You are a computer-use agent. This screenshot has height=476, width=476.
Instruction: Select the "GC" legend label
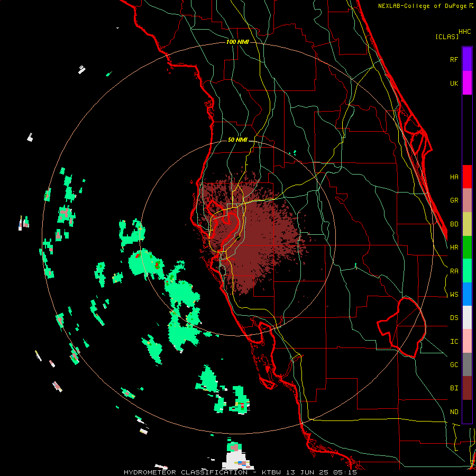click(x=454, y=365)
